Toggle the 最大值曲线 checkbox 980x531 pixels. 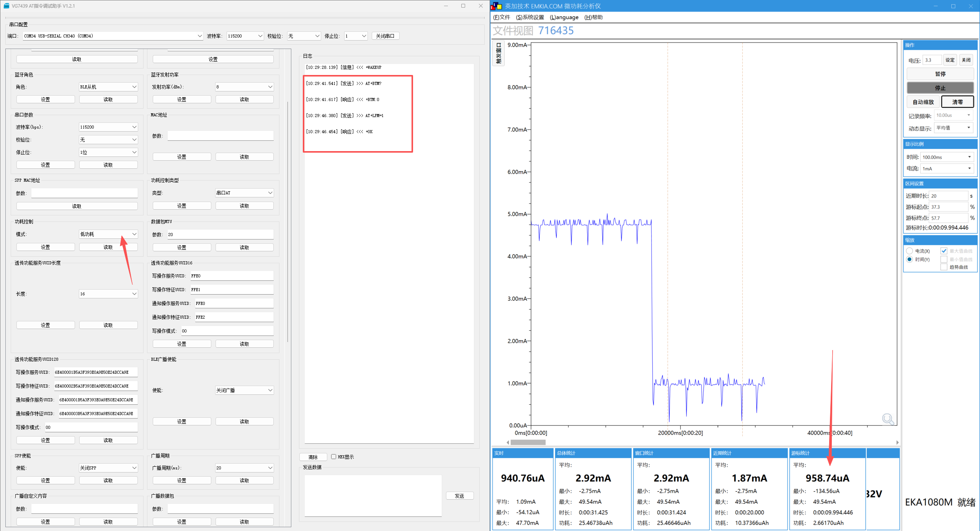(944, 251)
